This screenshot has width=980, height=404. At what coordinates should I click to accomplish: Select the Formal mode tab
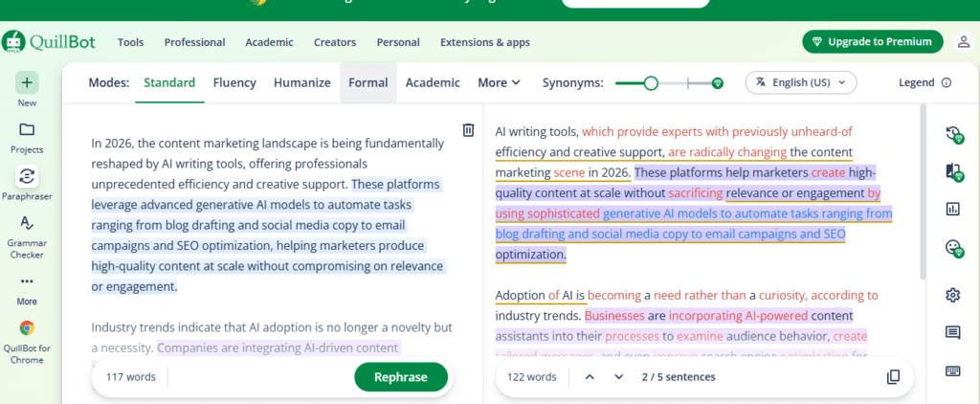368,82
